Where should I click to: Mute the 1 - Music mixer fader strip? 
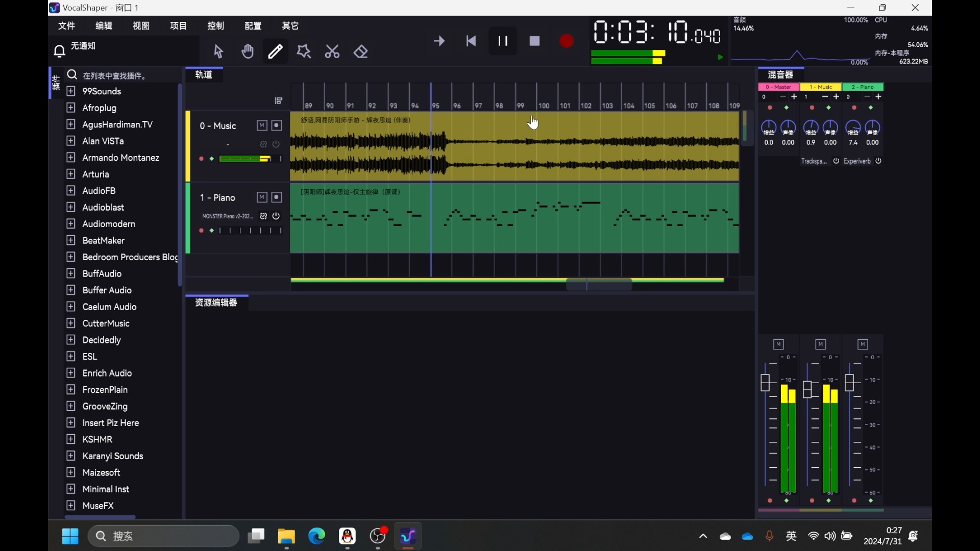[x=821, y=344]
